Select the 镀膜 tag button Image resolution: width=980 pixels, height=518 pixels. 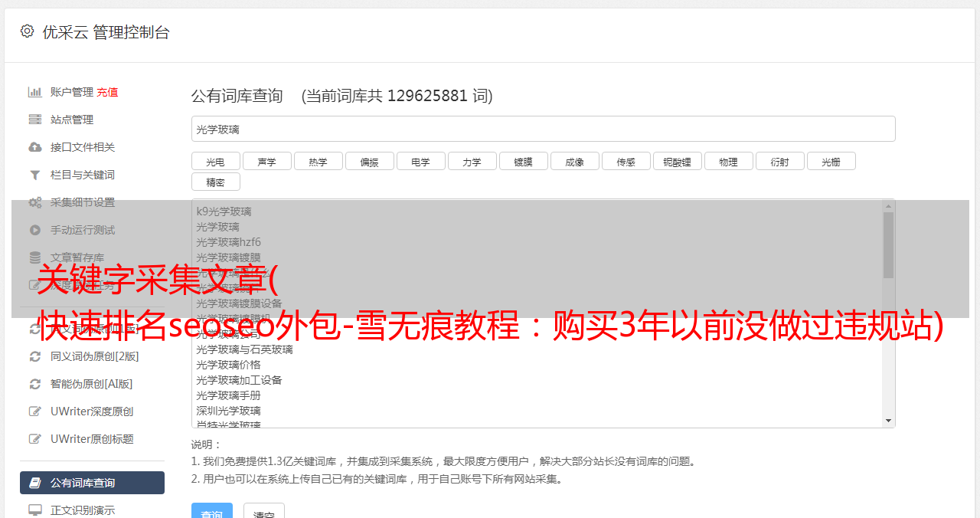(x=523, y=161)
